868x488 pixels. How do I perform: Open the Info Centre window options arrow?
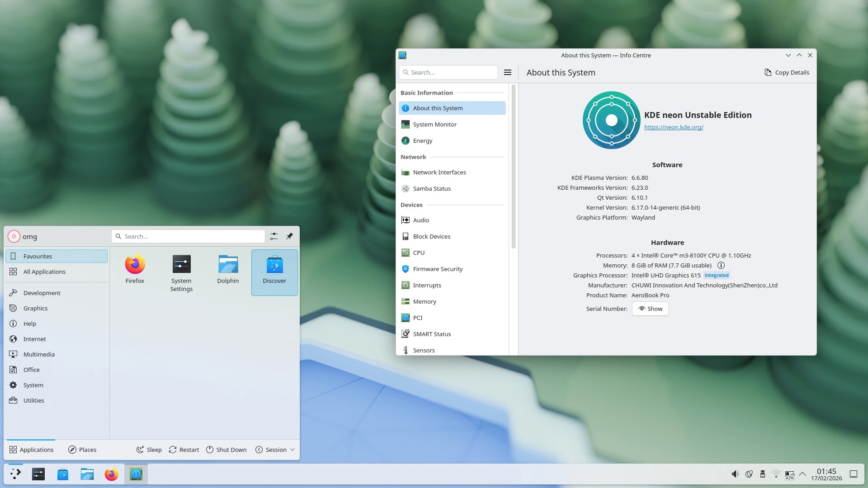point(788,55)
